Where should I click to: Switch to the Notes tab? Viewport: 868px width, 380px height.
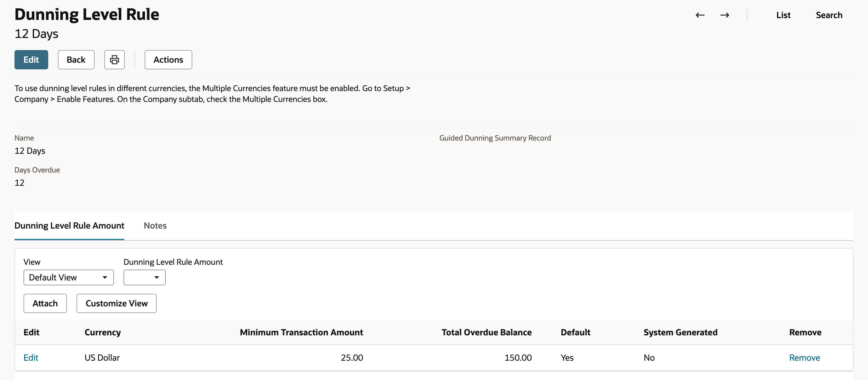pyautogui.click(x=155, y=226)
